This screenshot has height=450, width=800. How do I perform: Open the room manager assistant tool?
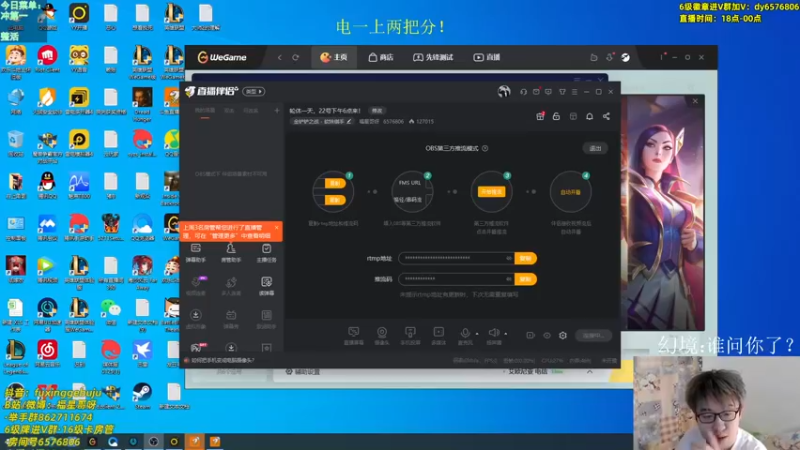[x=231, y=254]
